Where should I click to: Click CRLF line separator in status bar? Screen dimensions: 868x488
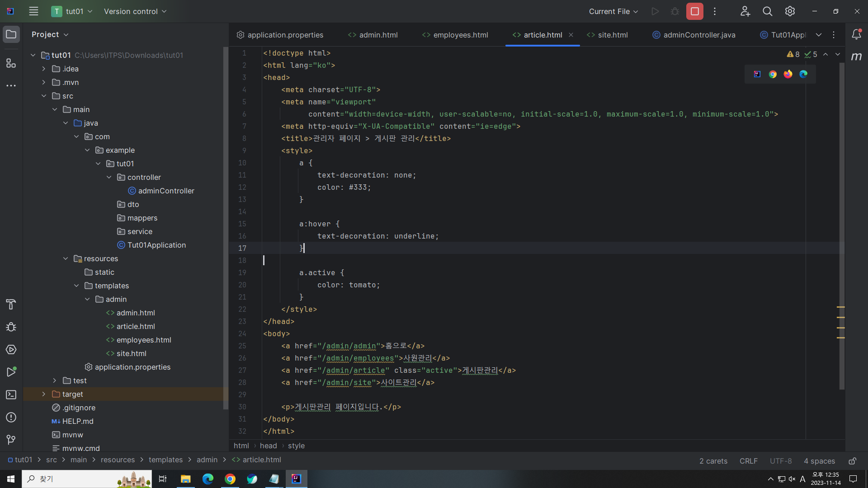748,461
